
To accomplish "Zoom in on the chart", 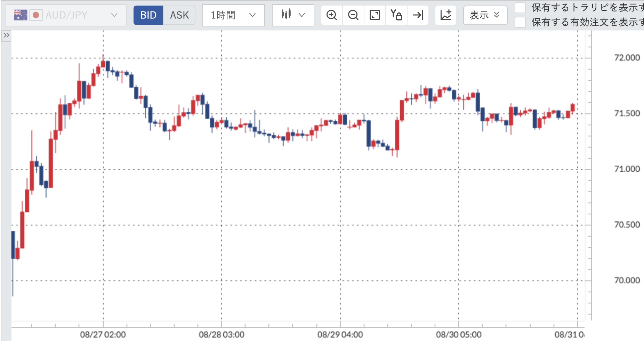I will click(x=332, y=15).
